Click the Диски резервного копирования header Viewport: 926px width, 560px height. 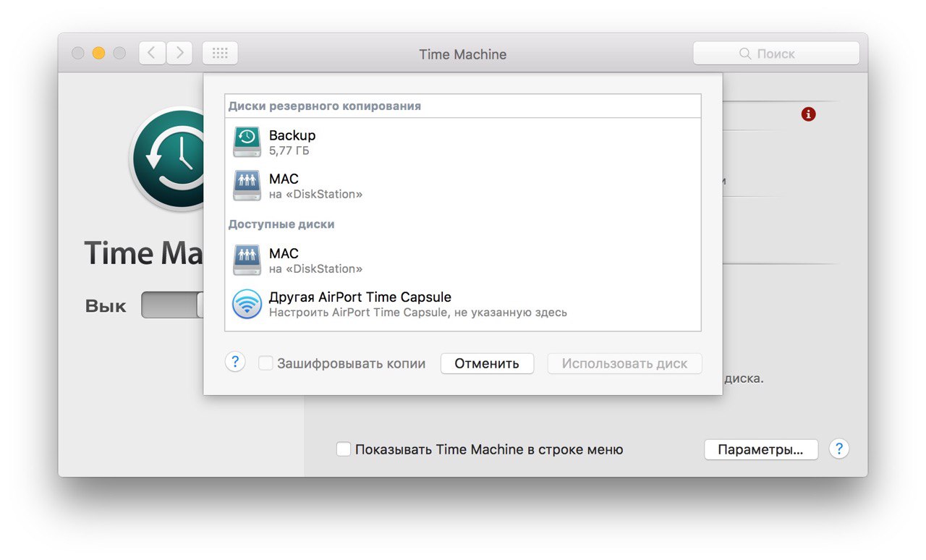(325, 106)
